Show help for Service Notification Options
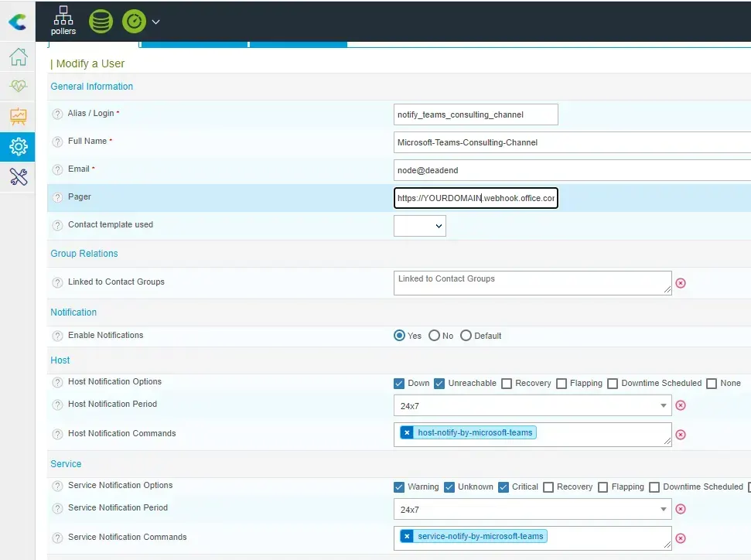The image size is (751, 560). point(57,486)
